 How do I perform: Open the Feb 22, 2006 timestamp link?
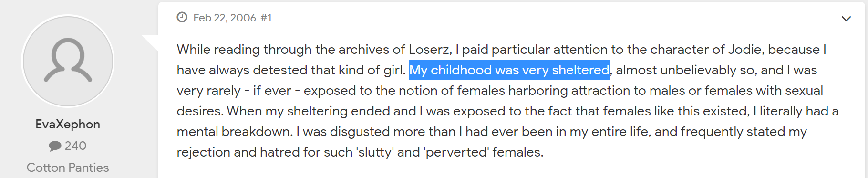[225, 18]
